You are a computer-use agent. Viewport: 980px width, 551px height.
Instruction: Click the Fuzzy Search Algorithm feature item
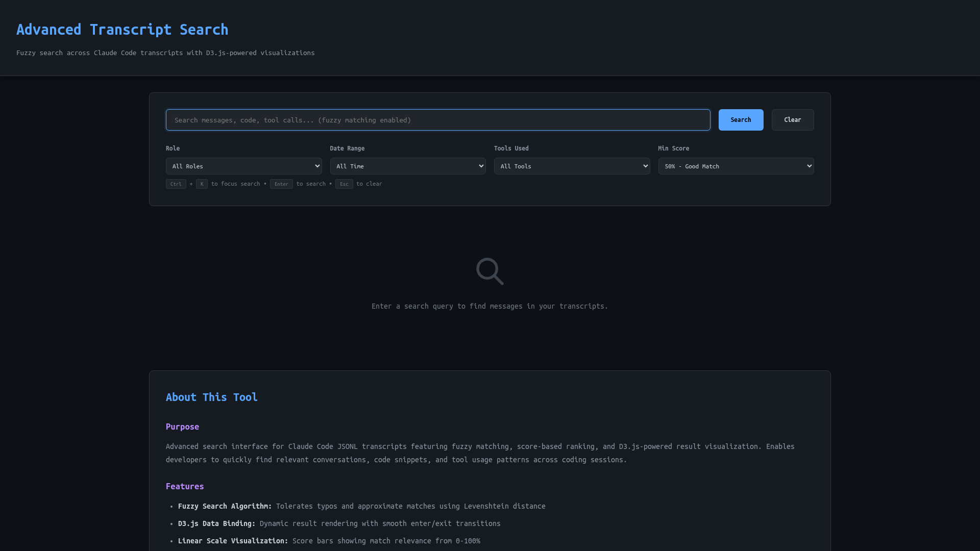(361, 506)
